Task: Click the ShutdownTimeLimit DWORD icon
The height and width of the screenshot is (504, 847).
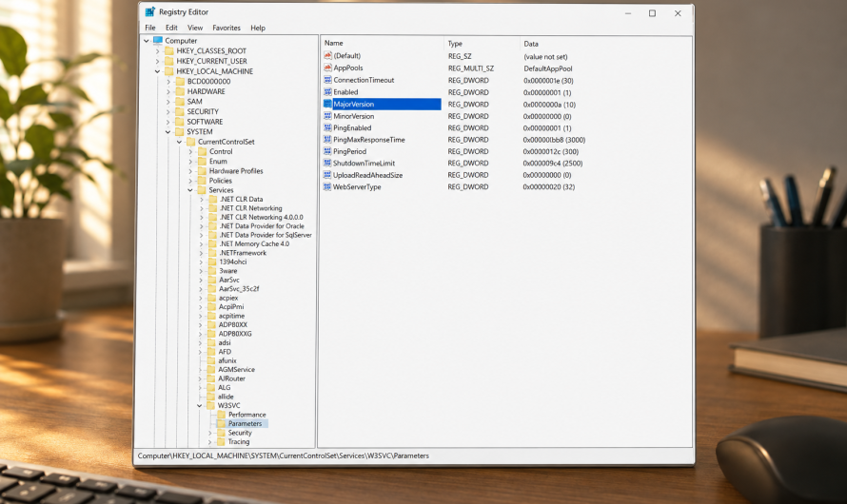Action: click(327, 163)
